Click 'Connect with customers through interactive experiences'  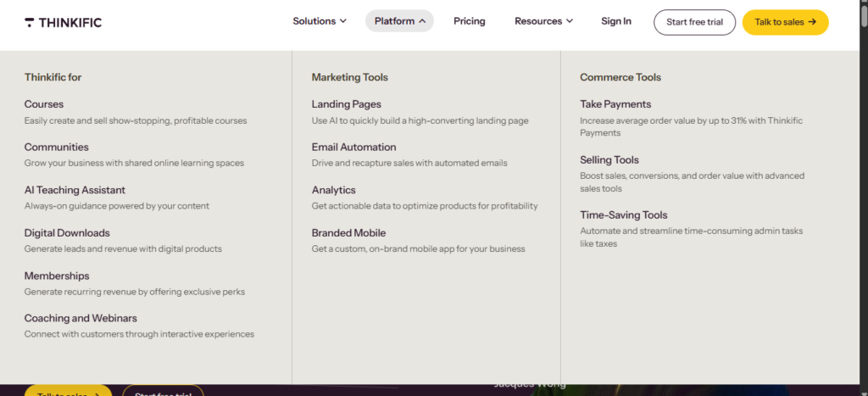pos(140,335)
